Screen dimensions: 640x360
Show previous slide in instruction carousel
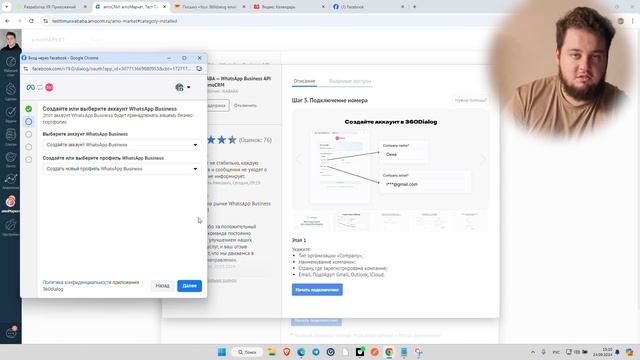[x=299, y=159]
